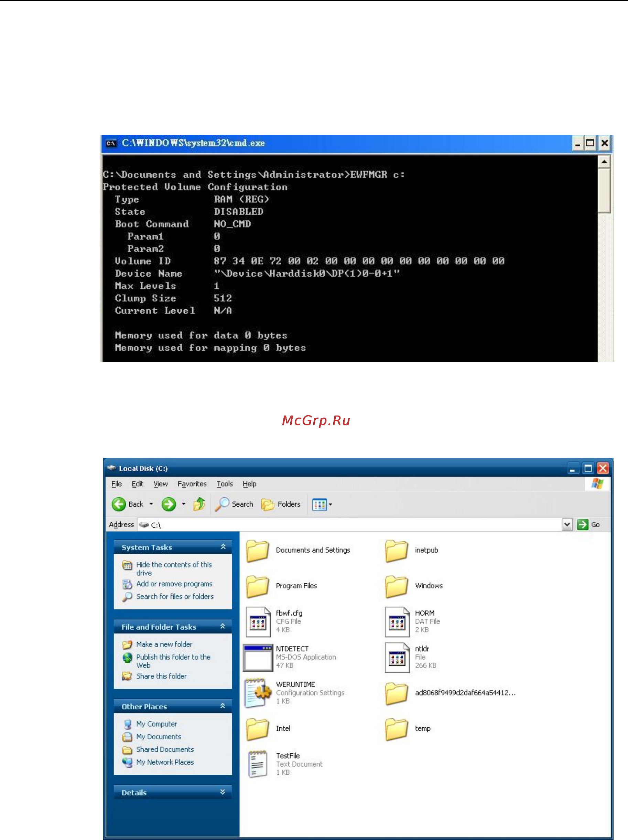
Task: Click Make a new folder link
Action: pos(164,644)
